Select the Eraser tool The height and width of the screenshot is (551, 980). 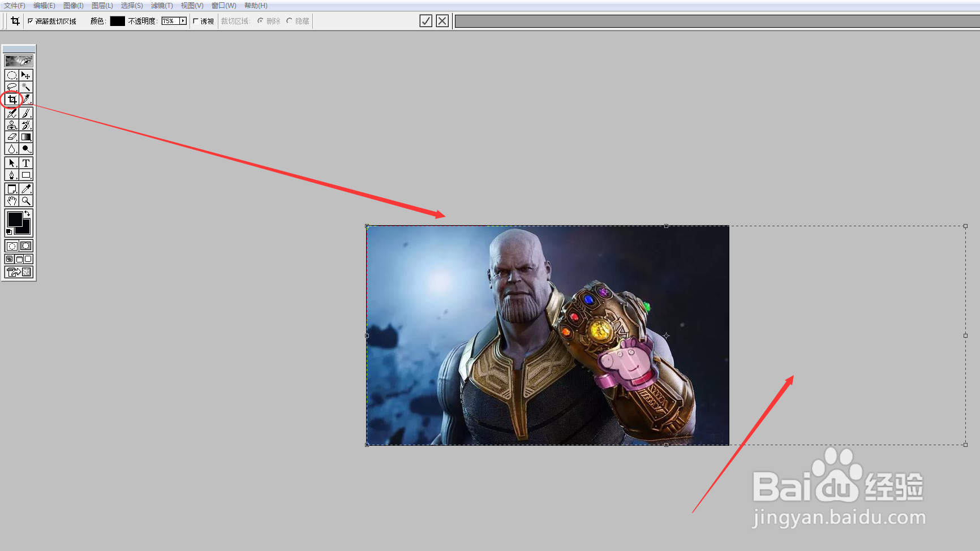pos(11,137)
